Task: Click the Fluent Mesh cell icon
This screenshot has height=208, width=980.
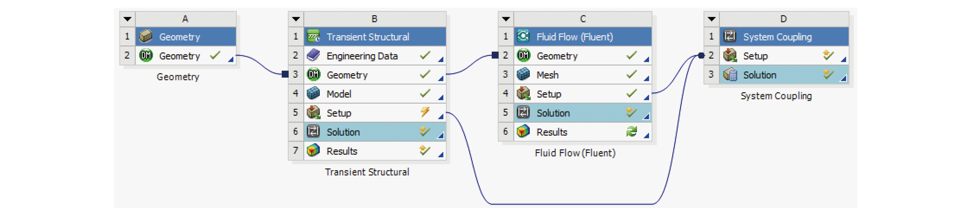Action: 523,75
